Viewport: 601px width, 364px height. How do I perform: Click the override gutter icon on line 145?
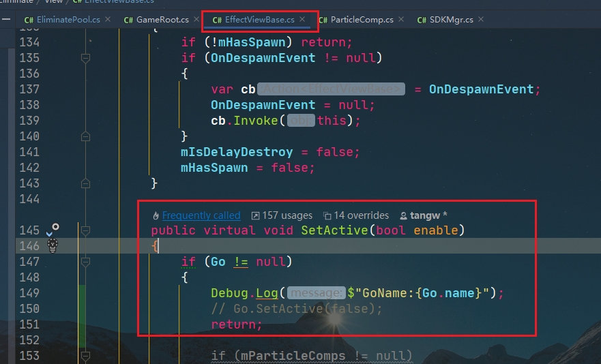(51, 230)
